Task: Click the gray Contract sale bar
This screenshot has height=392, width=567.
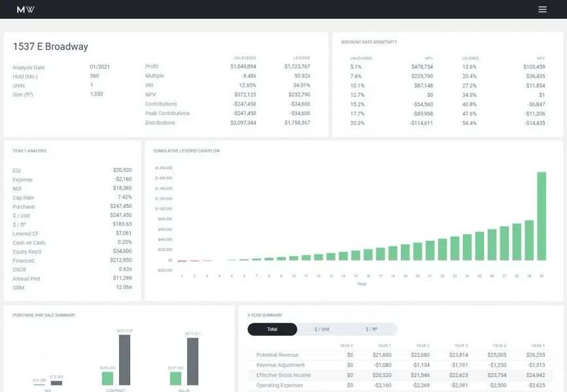Action: [x=124, y=360]
